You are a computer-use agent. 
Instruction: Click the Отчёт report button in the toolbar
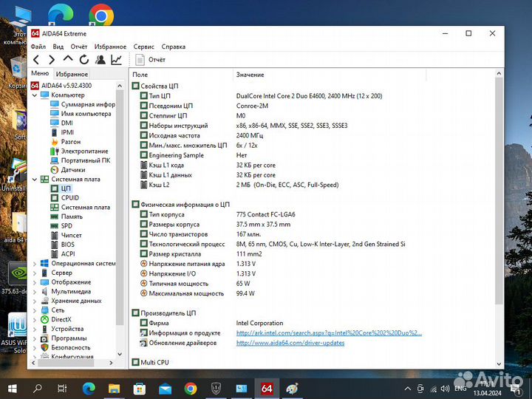[150, 60]
